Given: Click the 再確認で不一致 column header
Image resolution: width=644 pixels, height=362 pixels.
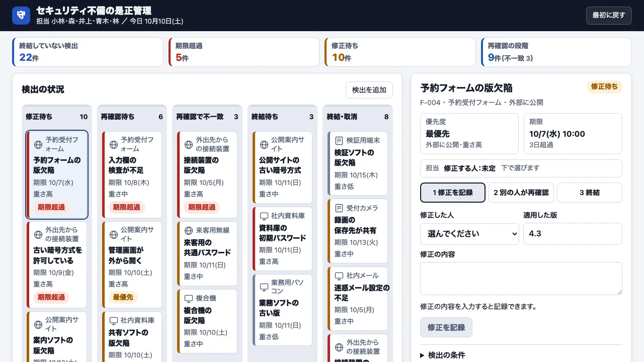Looking at the screenshot, I should [207, 117].
